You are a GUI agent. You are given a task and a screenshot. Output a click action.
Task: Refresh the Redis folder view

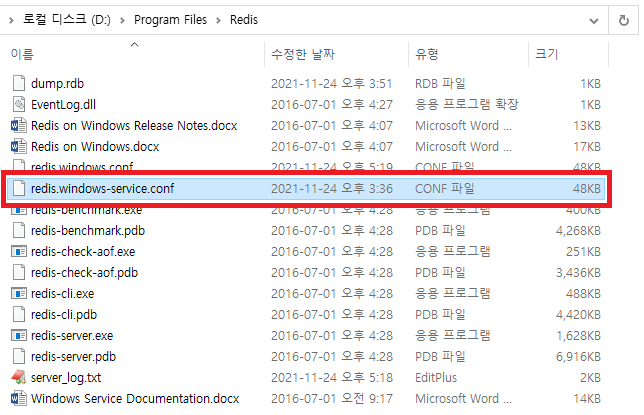[x=623, y=20]
